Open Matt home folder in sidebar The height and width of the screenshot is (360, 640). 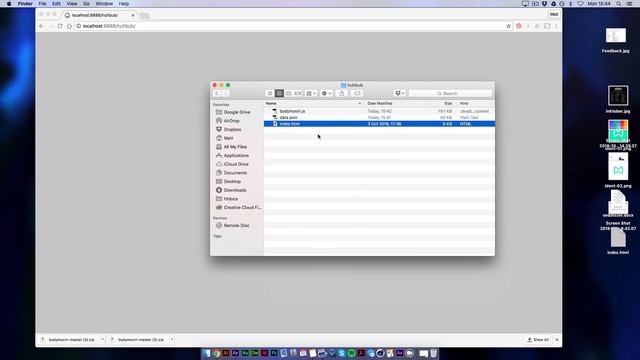[228, 138]
